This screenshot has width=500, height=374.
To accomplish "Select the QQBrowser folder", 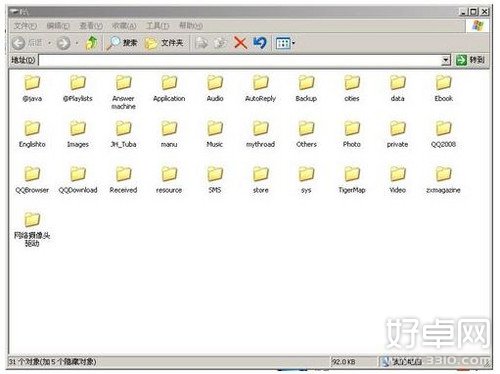I will pyautogui.click(x=32, y=180).
